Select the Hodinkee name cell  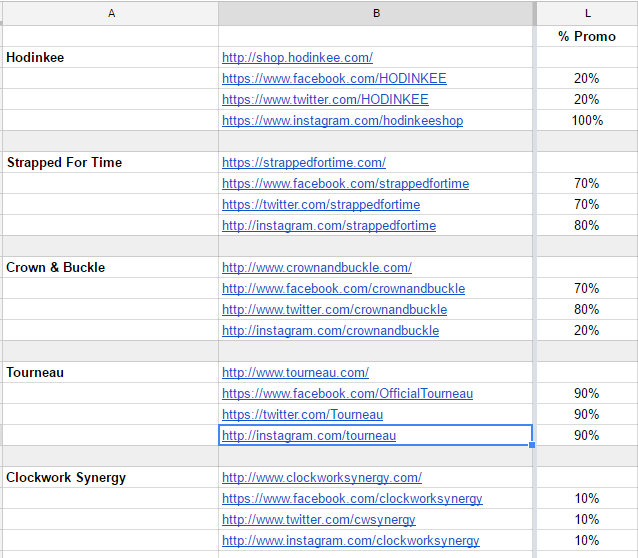pyautogui.click(x=111, y=57)
